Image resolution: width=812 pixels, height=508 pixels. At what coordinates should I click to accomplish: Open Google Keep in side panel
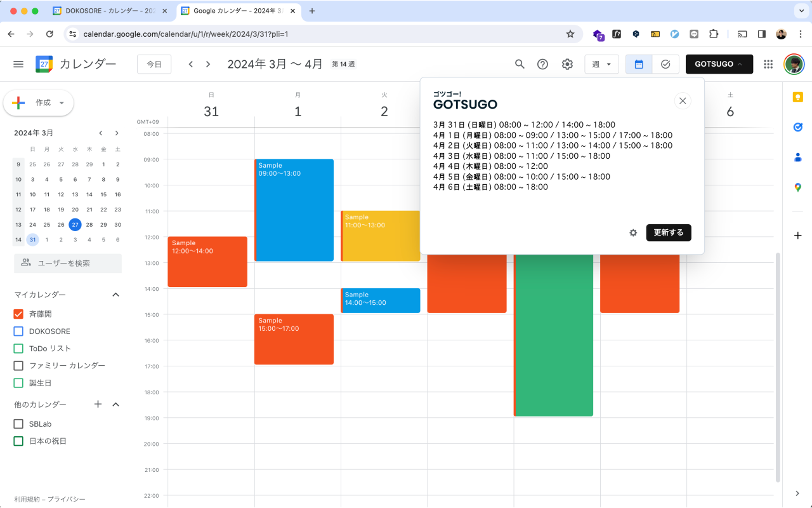[x=798, y=97]
